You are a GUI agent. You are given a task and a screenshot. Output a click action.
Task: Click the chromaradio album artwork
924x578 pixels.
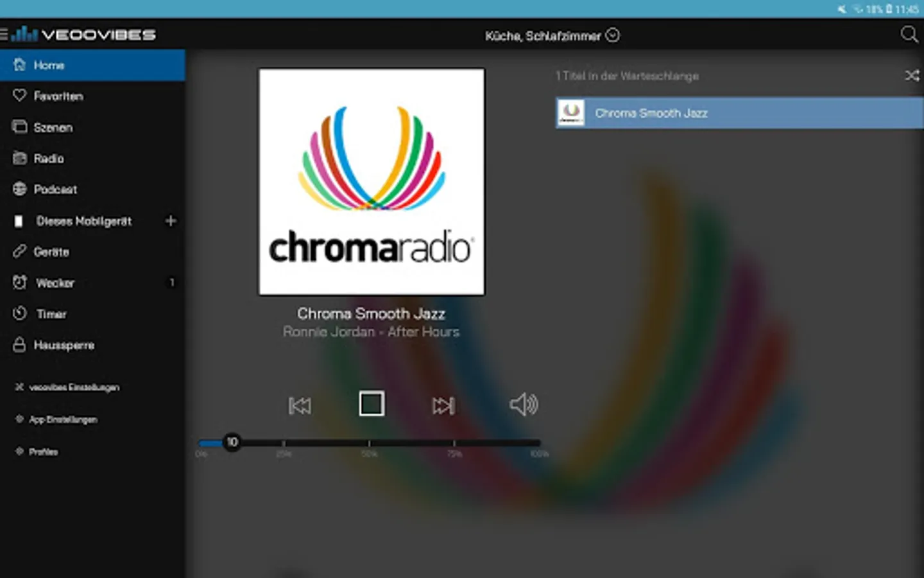click(372, 182)
